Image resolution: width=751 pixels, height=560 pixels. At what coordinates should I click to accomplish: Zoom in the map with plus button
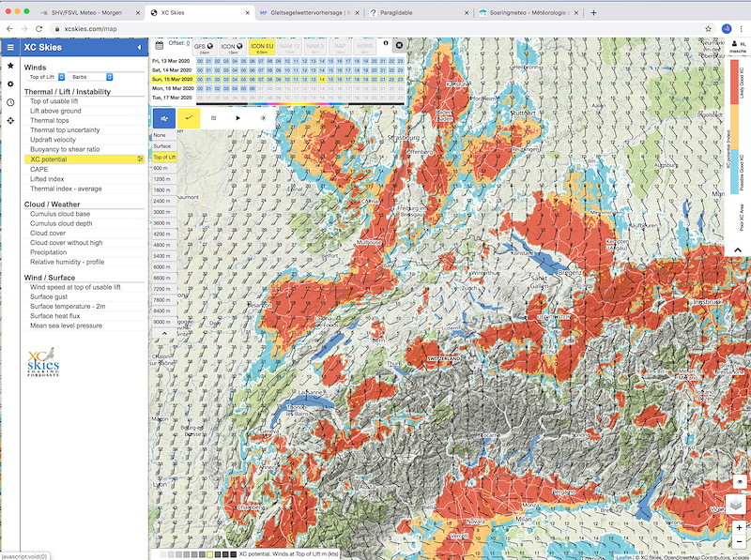[739, 527]
